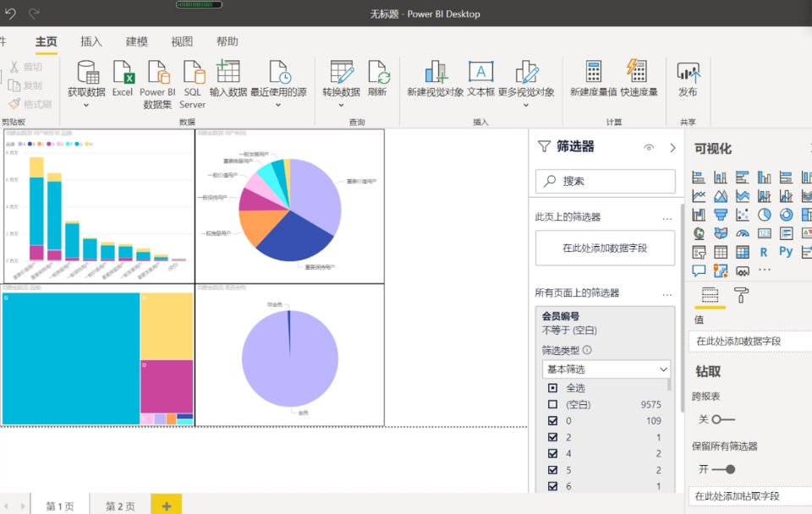812x514 pixels.
Task: Click the Get Data (获取数据) icon
Action: tap(87, 72)
